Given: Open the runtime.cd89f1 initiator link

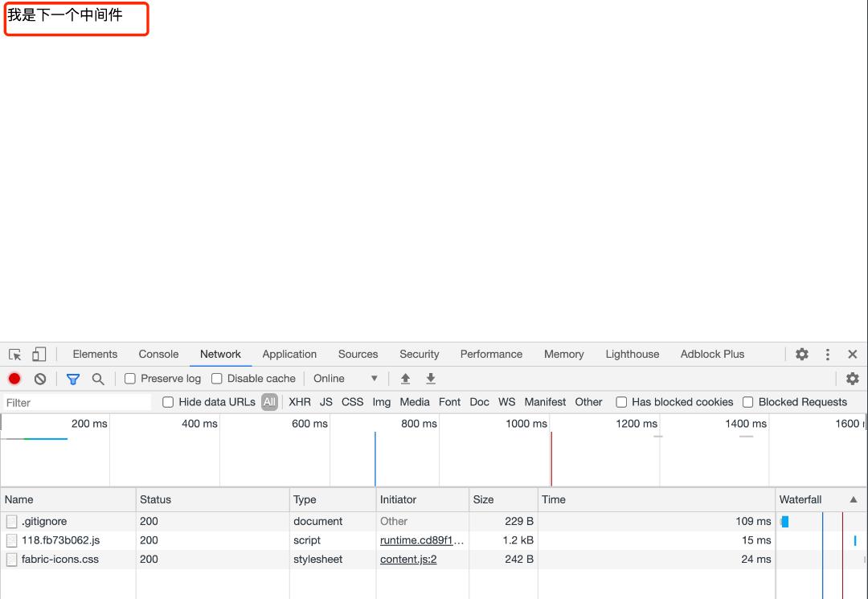Looking at the screenshot, I should (x=422, y=540).
